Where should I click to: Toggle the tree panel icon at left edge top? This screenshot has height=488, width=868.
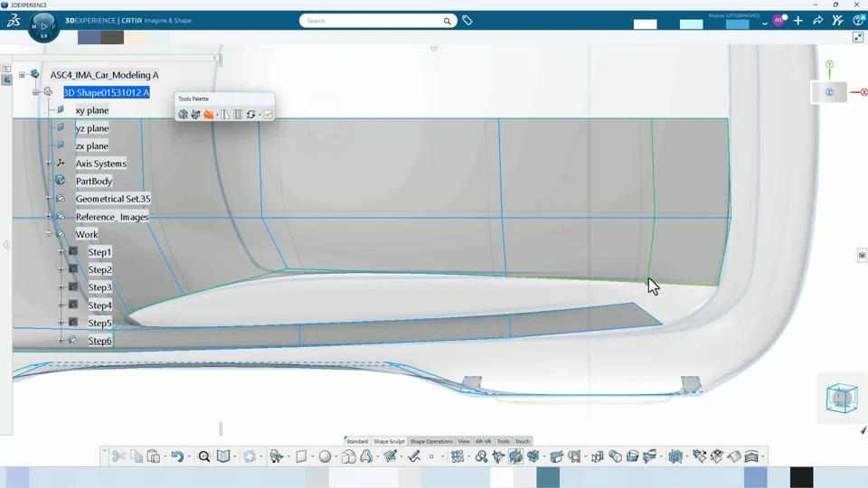(6, 70)
